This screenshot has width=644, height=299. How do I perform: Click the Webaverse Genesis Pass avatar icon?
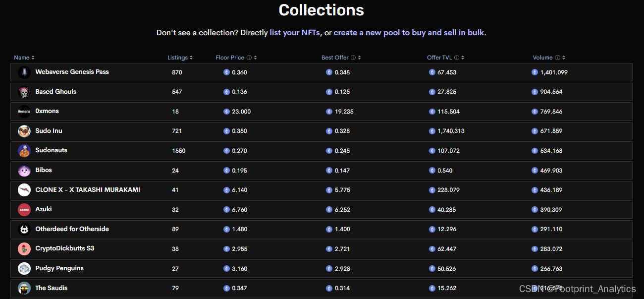24,72
